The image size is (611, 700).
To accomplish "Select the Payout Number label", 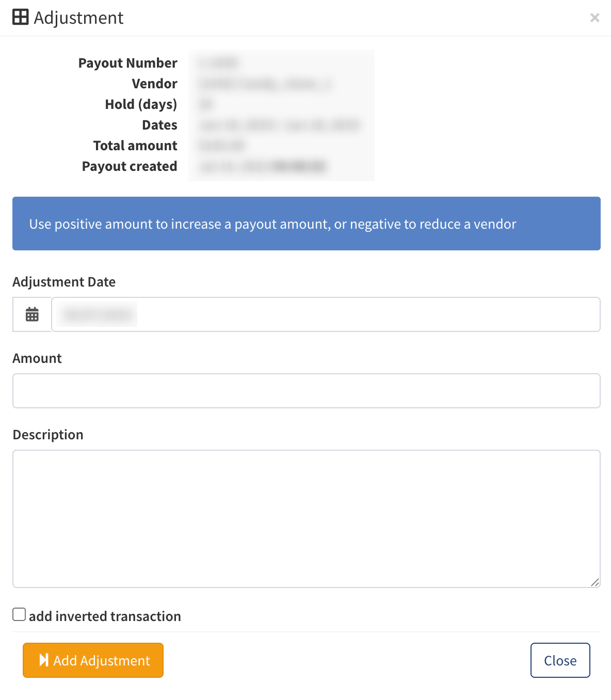I will point(127,63).
